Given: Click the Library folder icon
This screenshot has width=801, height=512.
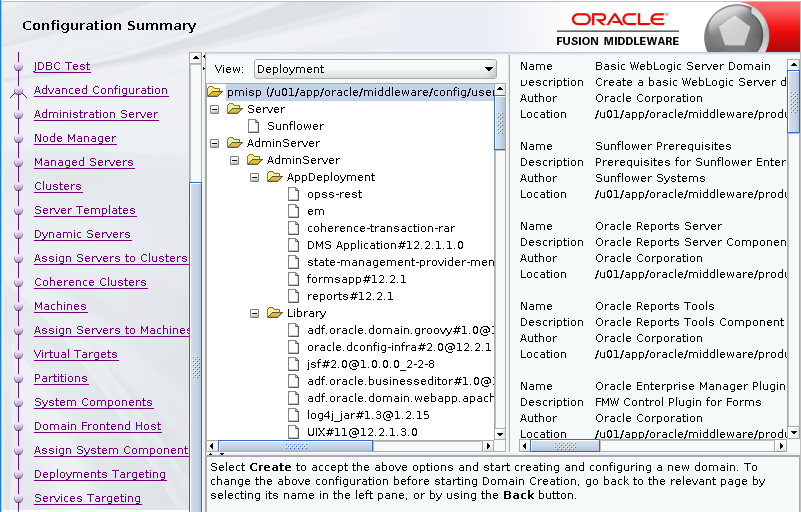Looking at the screenshot, I should tap(274, 313).
